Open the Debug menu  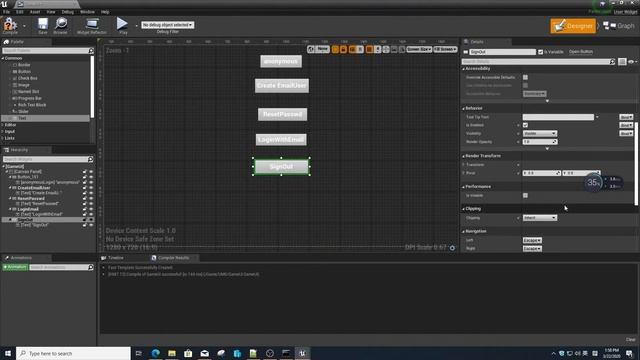(68, 12)
